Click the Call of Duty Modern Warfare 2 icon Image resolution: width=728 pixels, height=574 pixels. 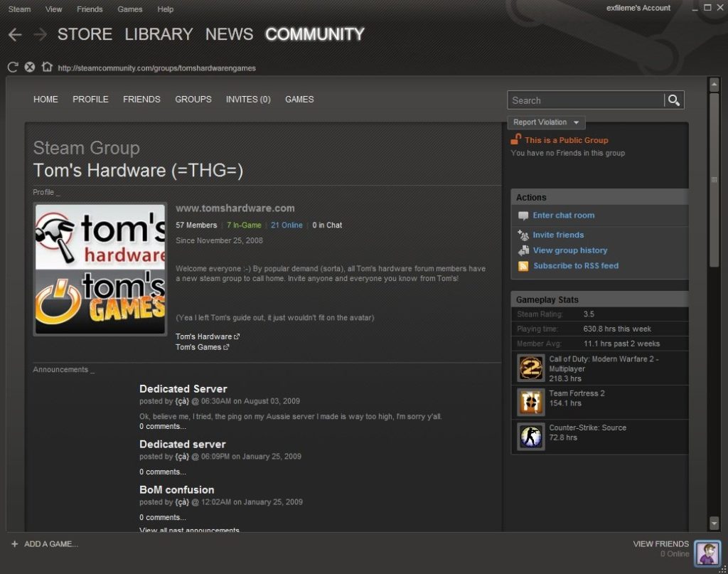coord(530,368)
